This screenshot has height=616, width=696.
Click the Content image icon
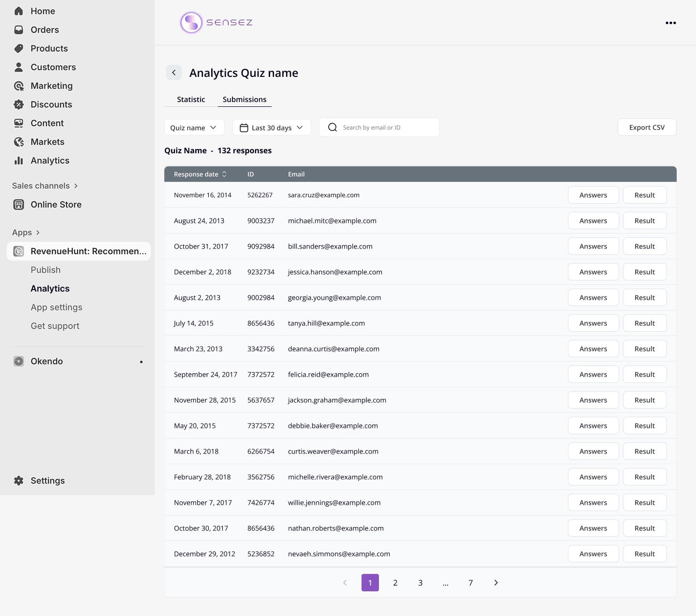coord(19,123)
